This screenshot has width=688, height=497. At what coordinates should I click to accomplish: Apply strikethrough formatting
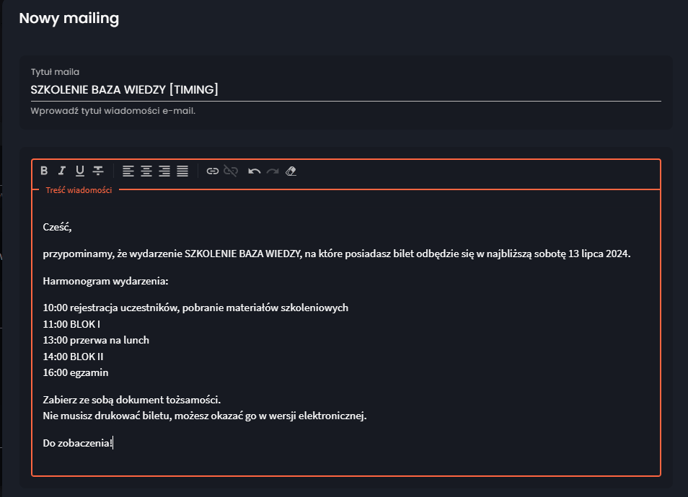98,171
